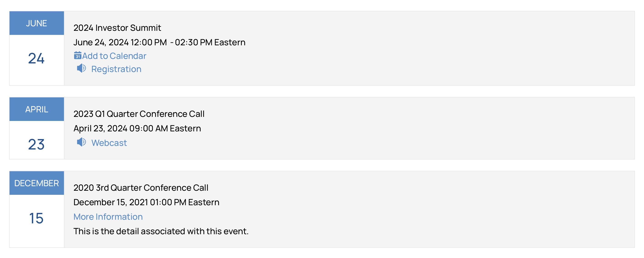The image size is (644, 258).
Task: Click the June 24, 2024 time line
Action: pos(159,42)
